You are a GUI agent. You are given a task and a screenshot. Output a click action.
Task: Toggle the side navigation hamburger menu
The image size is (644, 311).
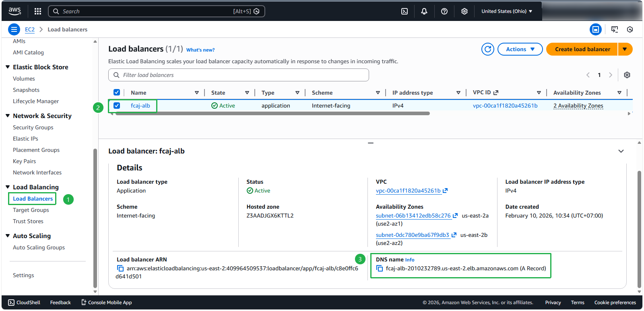click(x=14, y=29)
